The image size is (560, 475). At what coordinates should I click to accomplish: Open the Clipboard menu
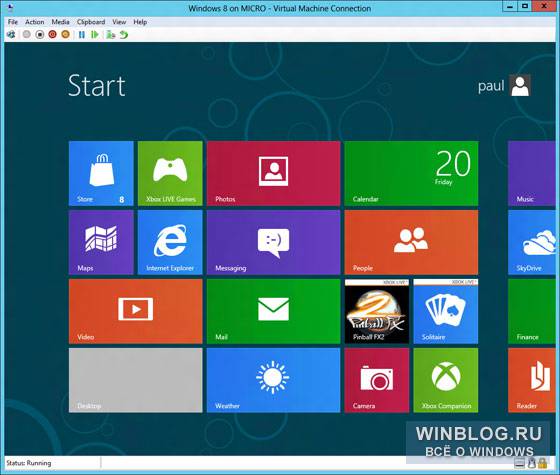(x=91, y=22)
